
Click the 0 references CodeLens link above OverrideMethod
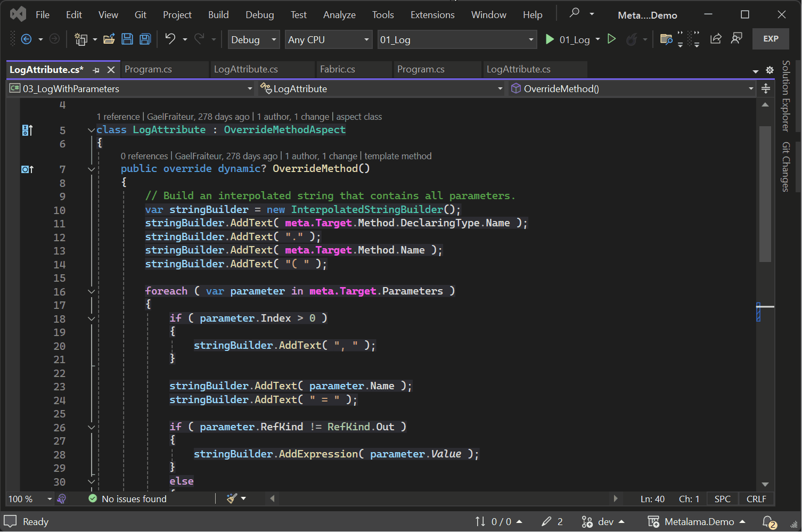(144, 156)
